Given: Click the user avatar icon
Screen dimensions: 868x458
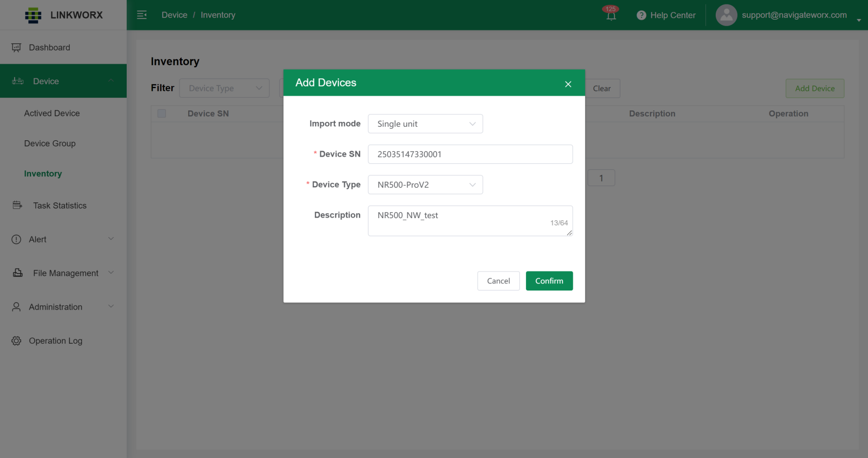Looking at the screenshot, I should [726, 15].
